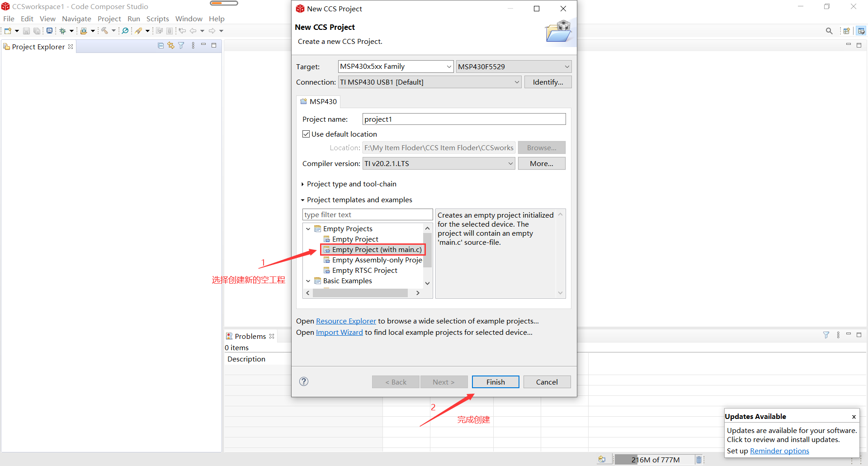Click the Open Perspective icon
Image resolution: width=868 pixels, height=466 pixels.
[x=847, y=31]
